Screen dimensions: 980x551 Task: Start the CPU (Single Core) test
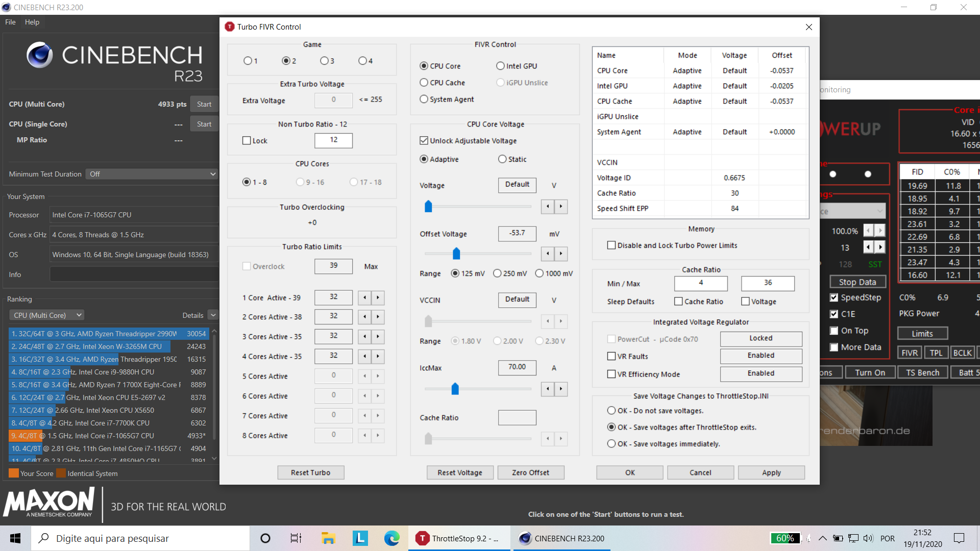(x=204, y=124)
